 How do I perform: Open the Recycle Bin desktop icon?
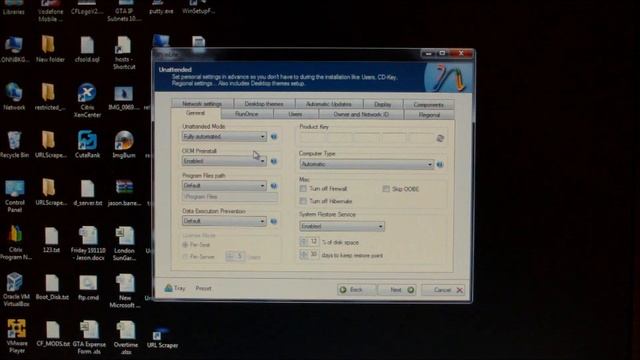point(14,144)
